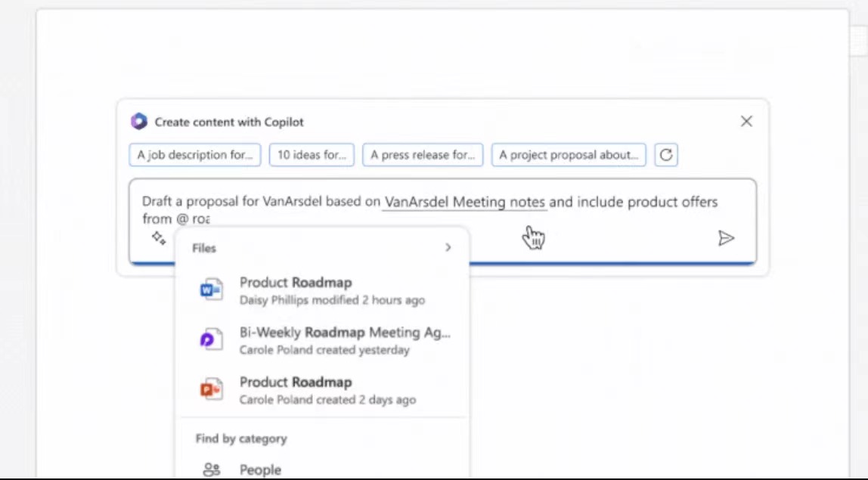Click the Word icon beside Product Roadmap
This screenshot has height=480, width=868.
coord(211,290)
